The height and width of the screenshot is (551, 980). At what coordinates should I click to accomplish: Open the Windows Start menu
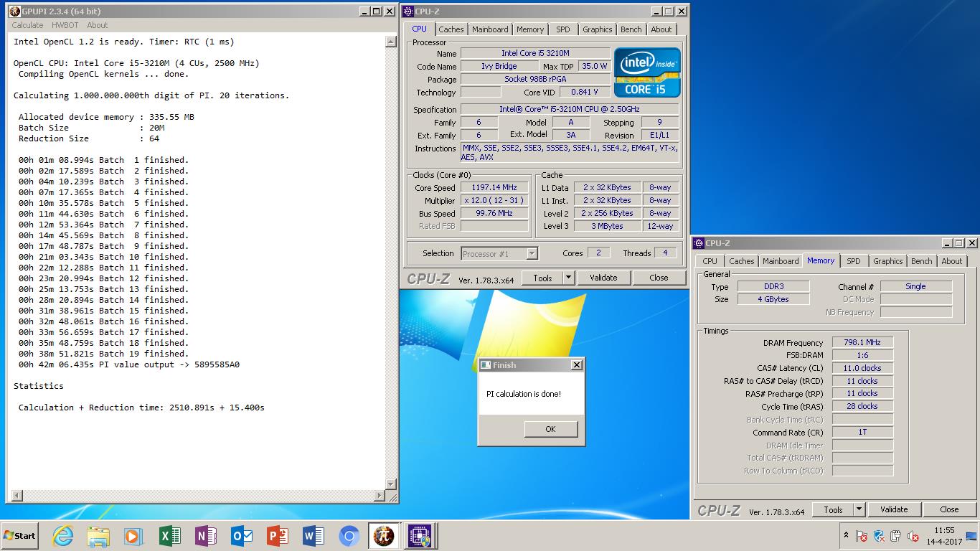click(20, 536)
